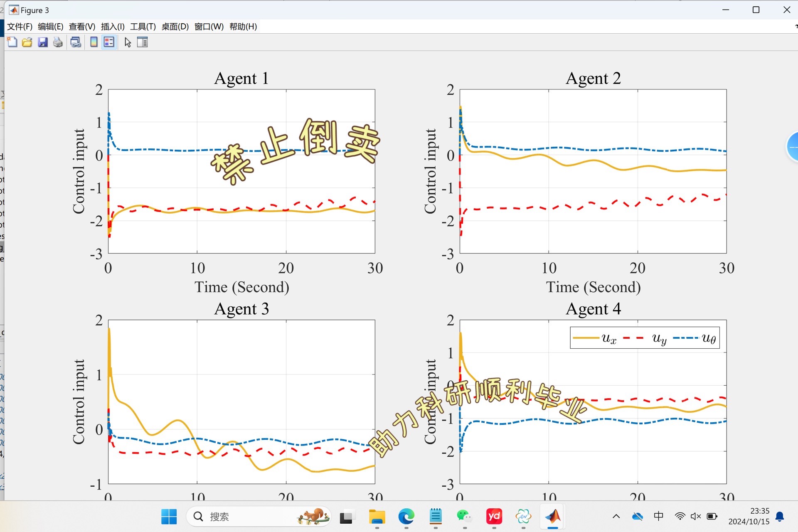Open the 工具(T) menu
Image resolution: width=798 pixels, height=532 pixels.
point(143,27)
